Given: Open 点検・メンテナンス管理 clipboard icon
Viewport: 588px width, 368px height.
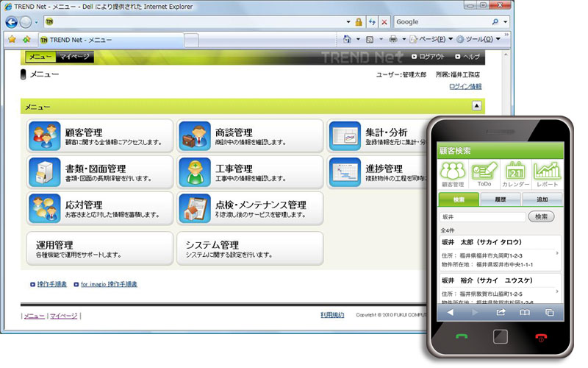Looking at the screenshot, I should [x=195, y=208].
